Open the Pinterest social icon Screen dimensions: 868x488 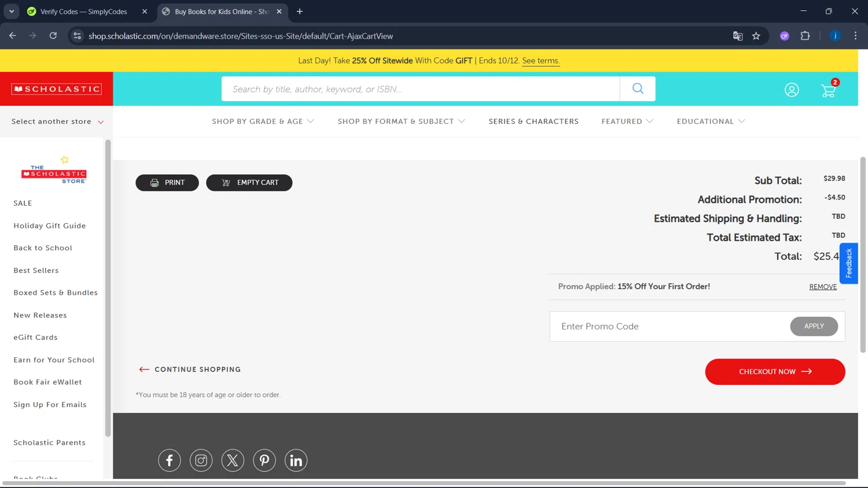(264, 460)
